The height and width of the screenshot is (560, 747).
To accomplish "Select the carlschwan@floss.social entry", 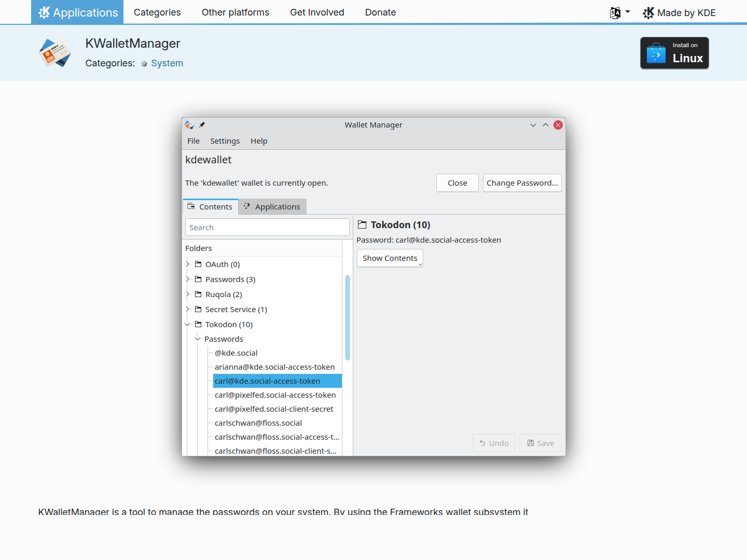I will tap(278, 423).
